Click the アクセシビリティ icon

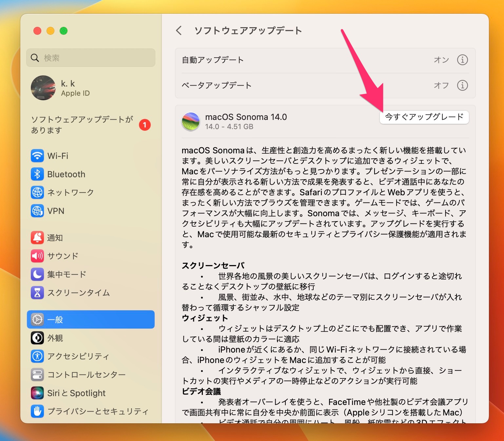click(x=37, y=356)
